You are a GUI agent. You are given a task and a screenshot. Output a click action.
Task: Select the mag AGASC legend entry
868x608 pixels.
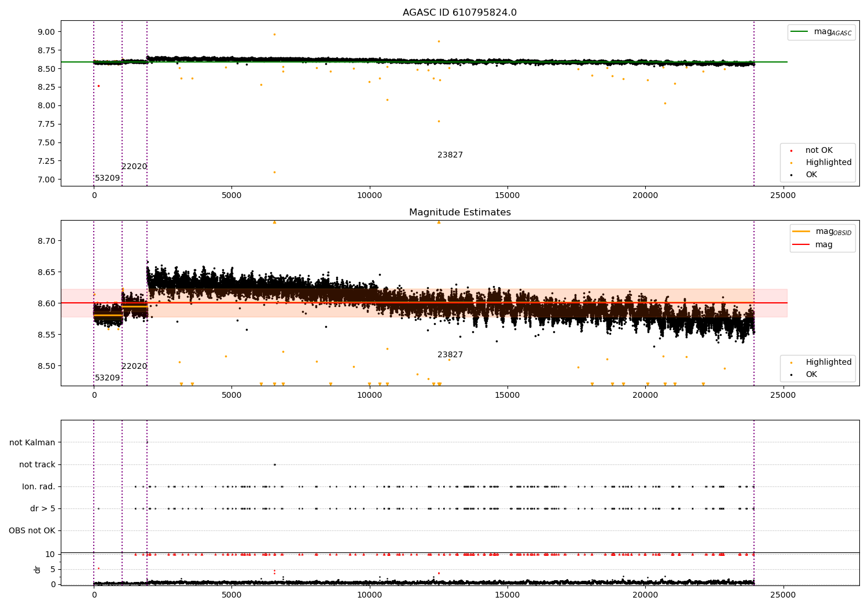[821, 32]
